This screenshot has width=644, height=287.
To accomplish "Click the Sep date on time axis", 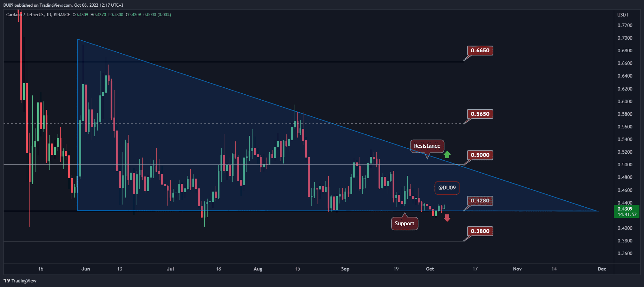I will pyautogui.click(x=345, y=269).
